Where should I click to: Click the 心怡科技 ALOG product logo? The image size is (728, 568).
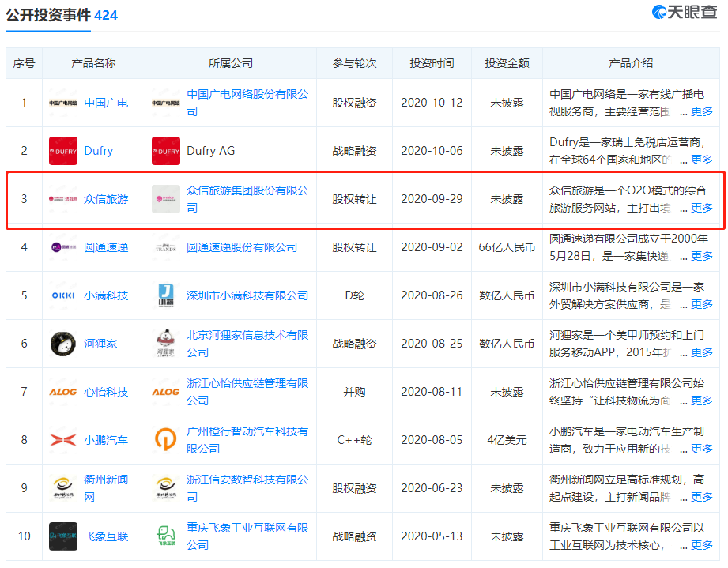(63, 392)
